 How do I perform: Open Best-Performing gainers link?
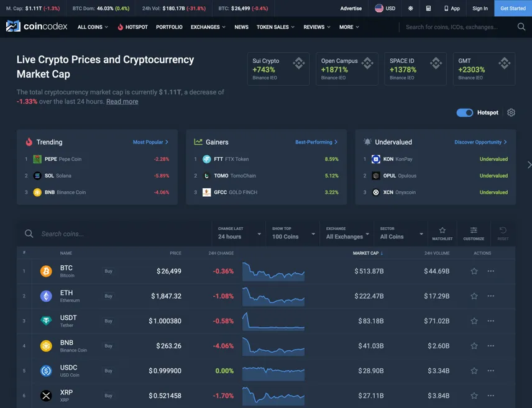(x=316, y=142)
